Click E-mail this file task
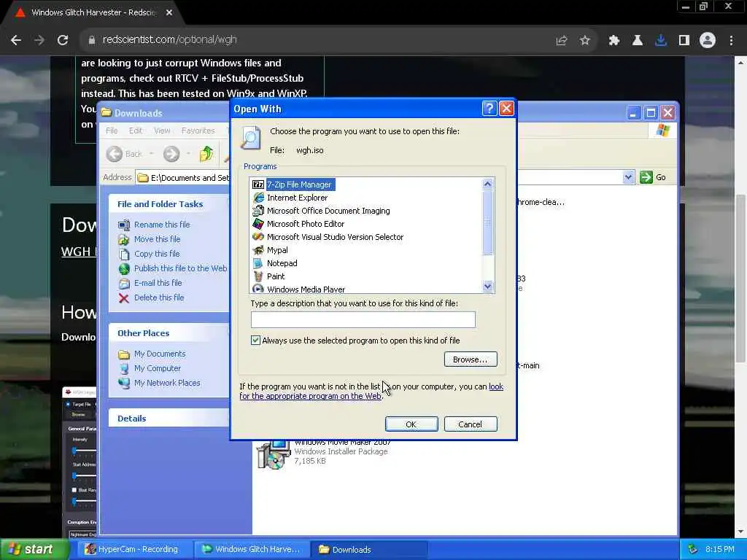This screenshot has width=747, height=560. click(x=158, y=283)
